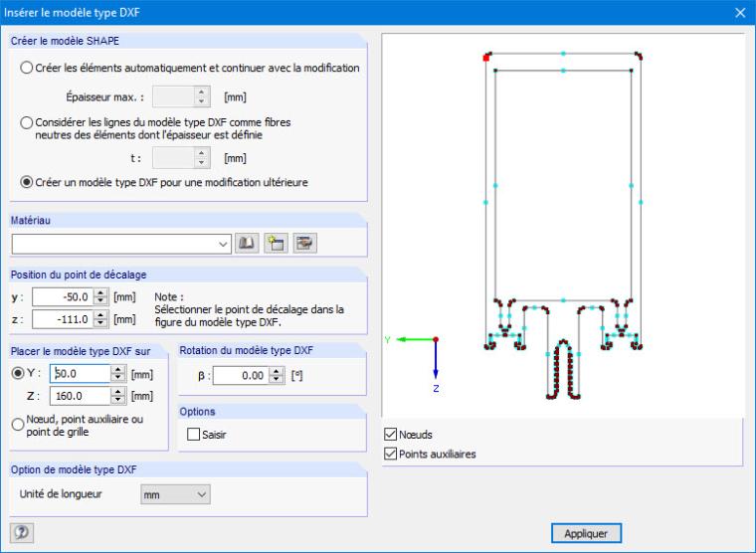756x553 pixels.
Task: Open the help question mark button
Action: coord(21,532)
